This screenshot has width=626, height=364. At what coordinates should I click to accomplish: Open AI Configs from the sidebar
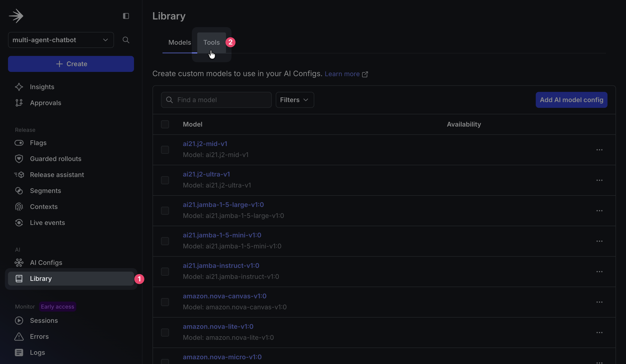[46, 262]
